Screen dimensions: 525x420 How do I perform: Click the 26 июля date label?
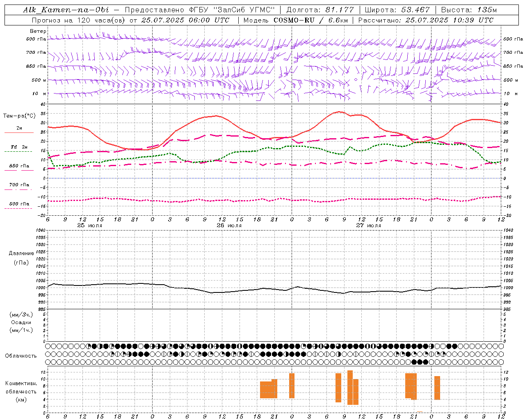coord(229,225)
